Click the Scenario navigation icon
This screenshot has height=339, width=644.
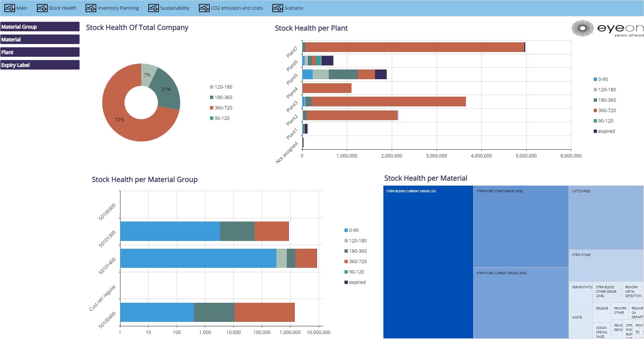point(277,8)
